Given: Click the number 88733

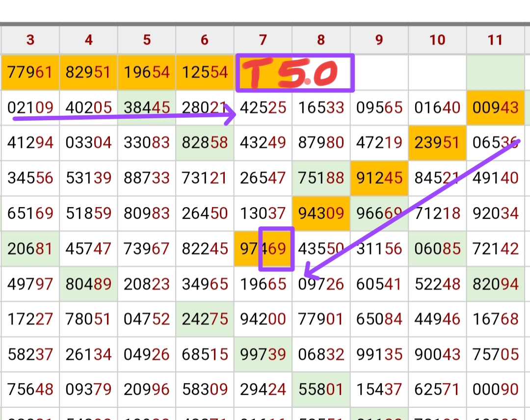Looking at the screenshot, I should 147,178.
